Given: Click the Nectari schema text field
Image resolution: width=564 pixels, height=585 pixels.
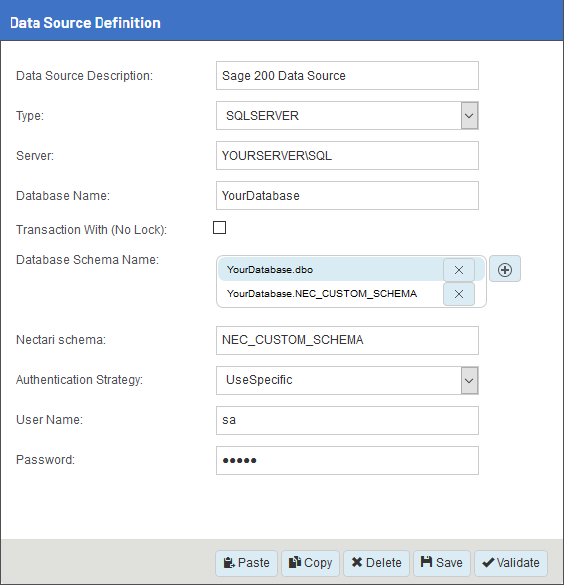Looking at the screenshot, I should coord(347,340).
